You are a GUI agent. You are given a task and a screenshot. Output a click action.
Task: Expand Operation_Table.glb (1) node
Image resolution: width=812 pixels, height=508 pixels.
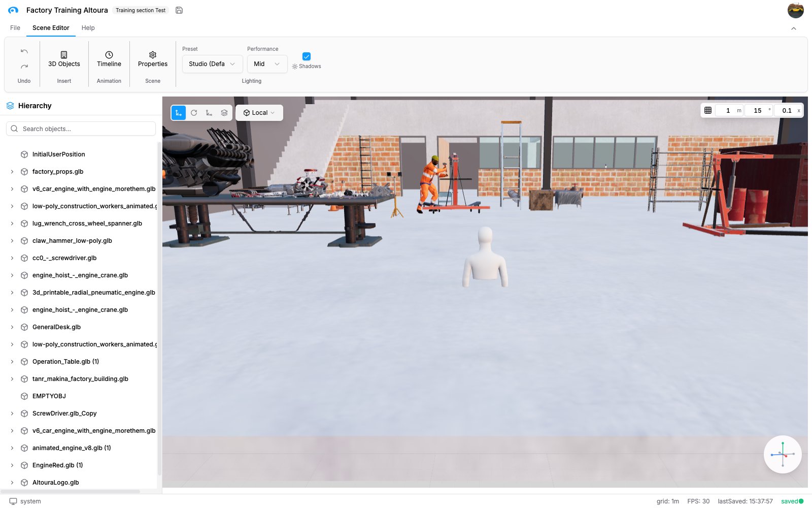(12, 362)
